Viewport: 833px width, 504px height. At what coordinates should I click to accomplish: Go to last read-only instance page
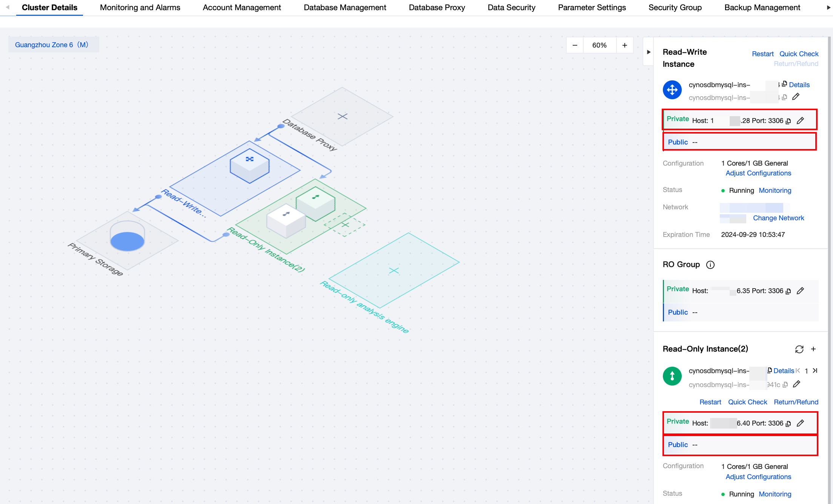click(x=815, y=371)
